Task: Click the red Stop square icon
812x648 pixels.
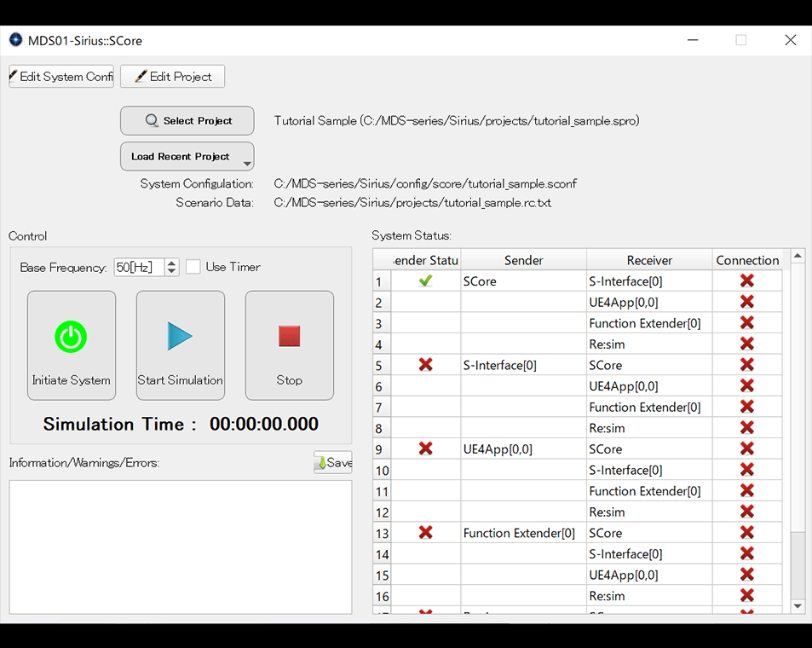Action: pos(289,337)
